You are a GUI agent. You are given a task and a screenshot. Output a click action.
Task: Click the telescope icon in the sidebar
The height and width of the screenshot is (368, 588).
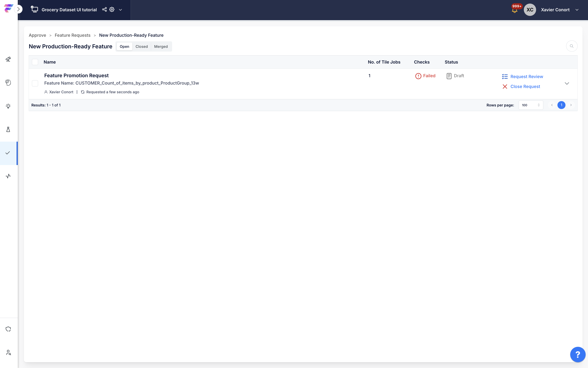click(8, 59)
